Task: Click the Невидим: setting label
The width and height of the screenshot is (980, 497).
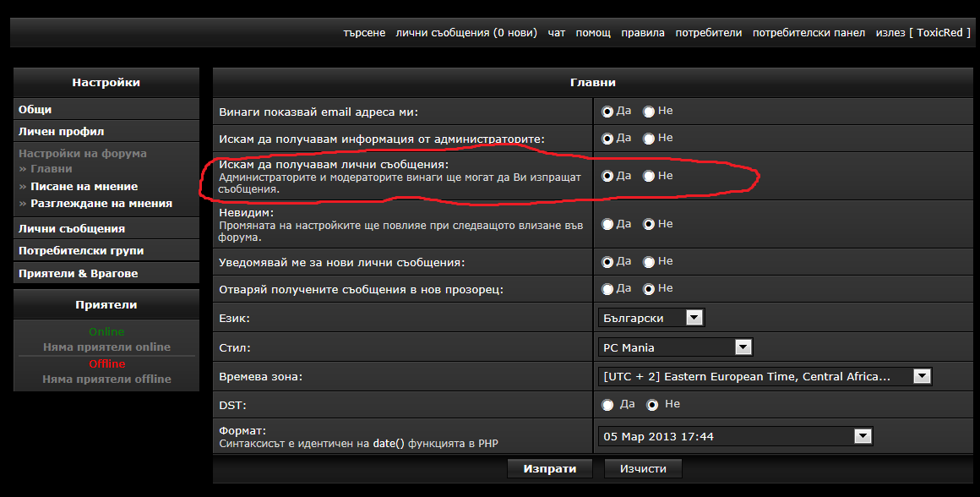Action: pos(246,212)
